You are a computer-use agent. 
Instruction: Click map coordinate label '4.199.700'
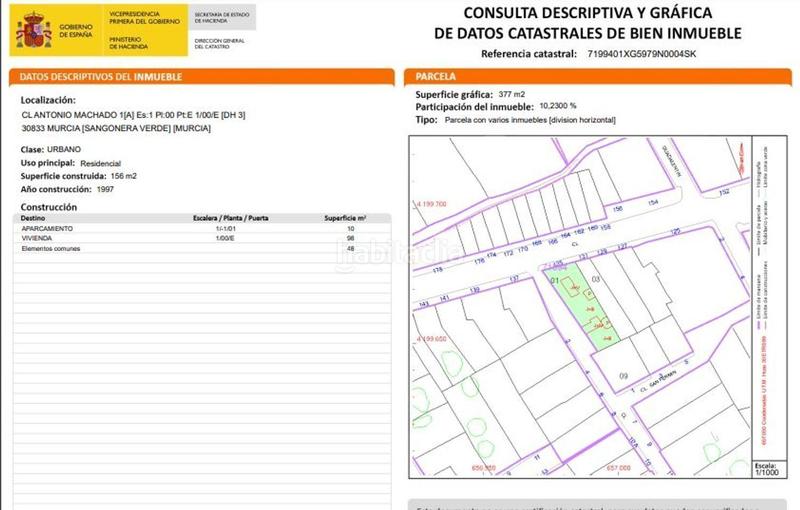432,204
